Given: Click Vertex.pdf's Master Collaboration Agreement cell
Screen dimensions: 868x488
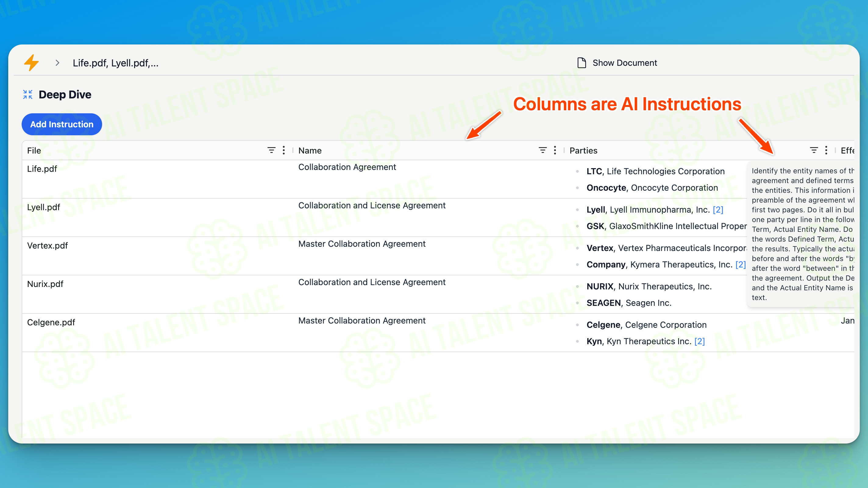Looking at the screenshot, I should (x=362, y=244).
